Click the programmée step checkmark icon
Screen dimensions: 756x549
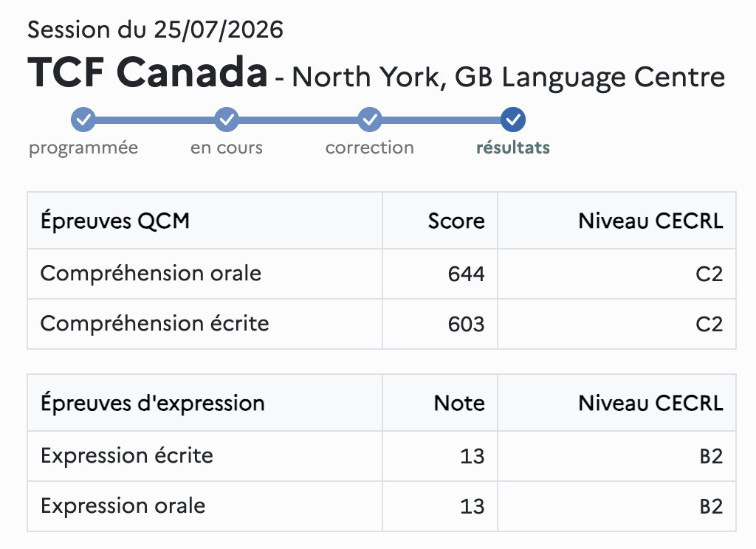tap(83, 120)
